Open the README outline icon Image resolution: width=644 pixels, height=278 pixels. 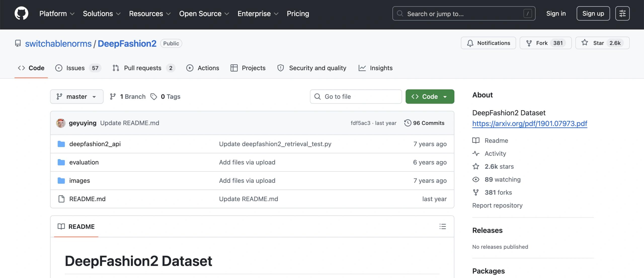point(442,226)
